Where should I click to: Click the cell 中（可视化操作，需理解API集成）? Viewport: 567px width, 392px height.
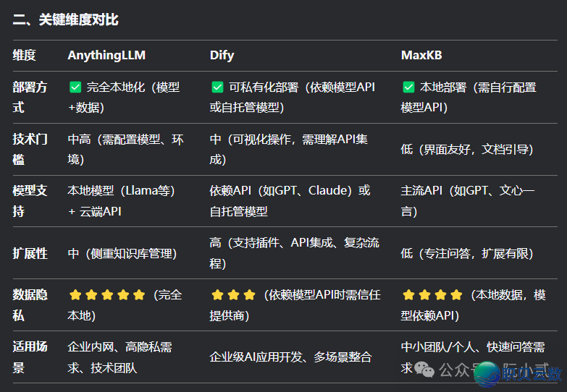tap(288, 149)
